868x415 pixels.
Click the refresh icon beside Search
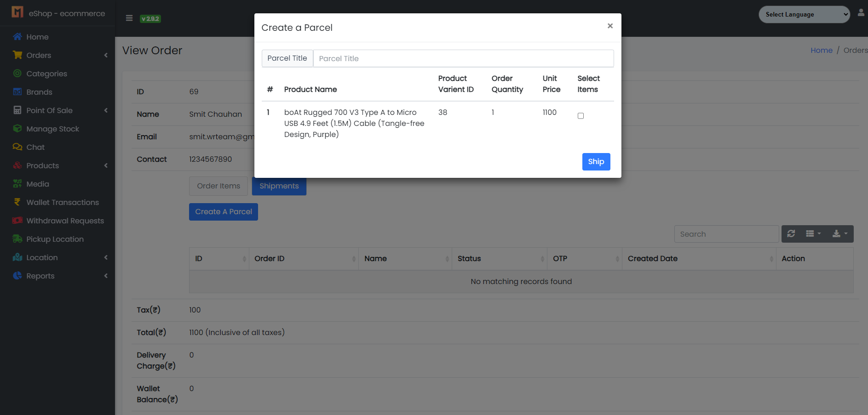(791, 234)
